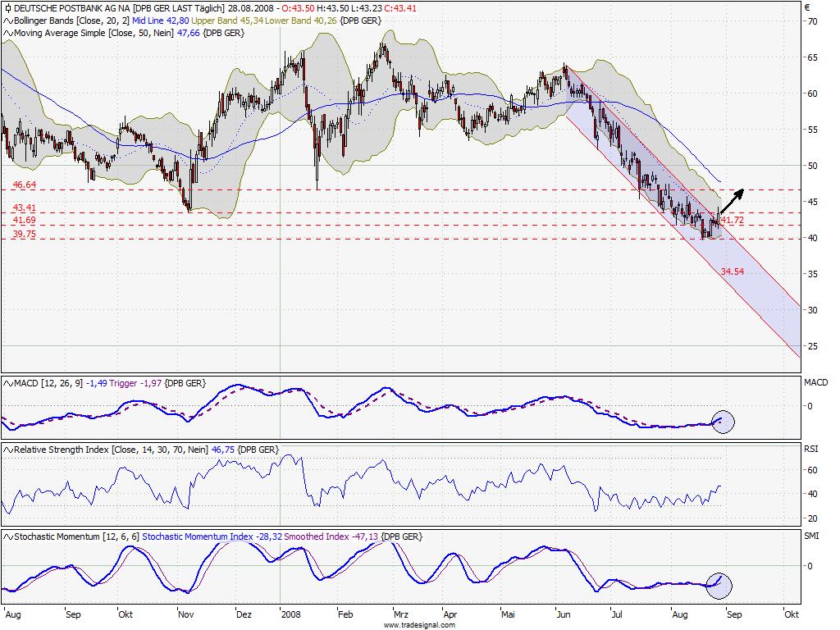Click the 50 tick on the price axis
The image size is (840, 630).
click(x=813, y=166)
